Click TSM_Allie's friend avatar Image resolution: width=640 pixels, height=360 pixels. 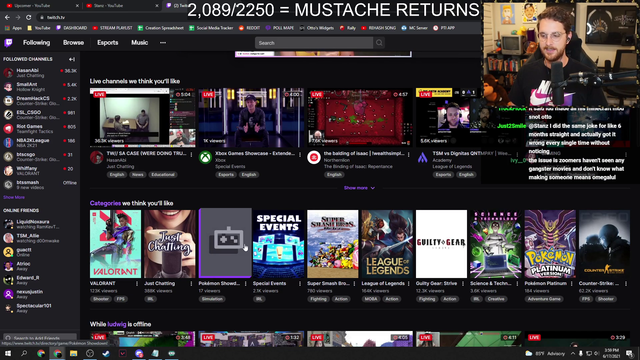[8, 238]
